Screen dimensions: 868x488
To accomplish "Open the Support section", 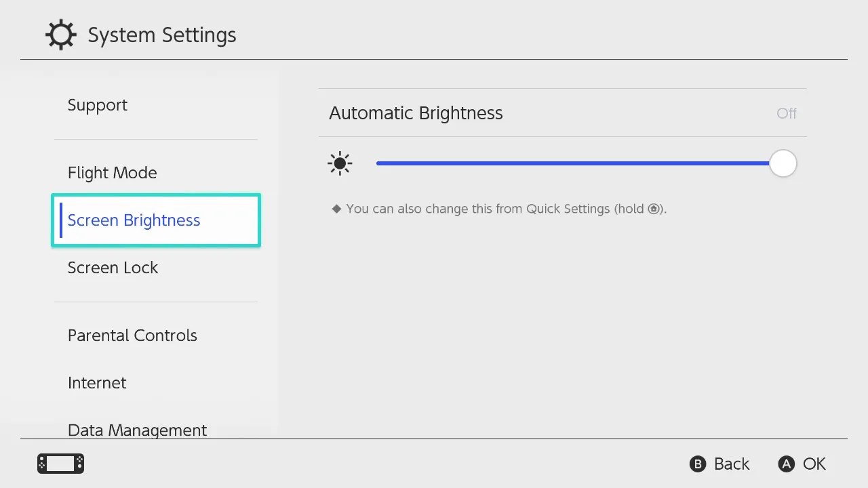I will coord(98,104).
